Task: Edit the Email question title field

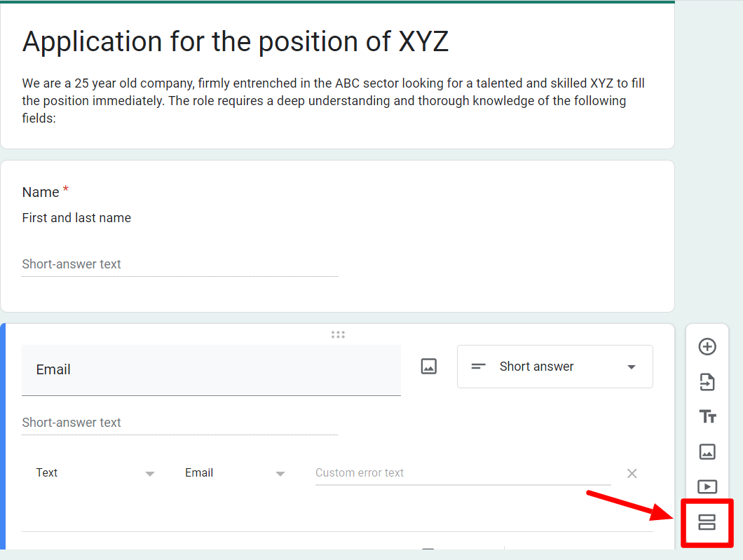Action: [212, 370]
